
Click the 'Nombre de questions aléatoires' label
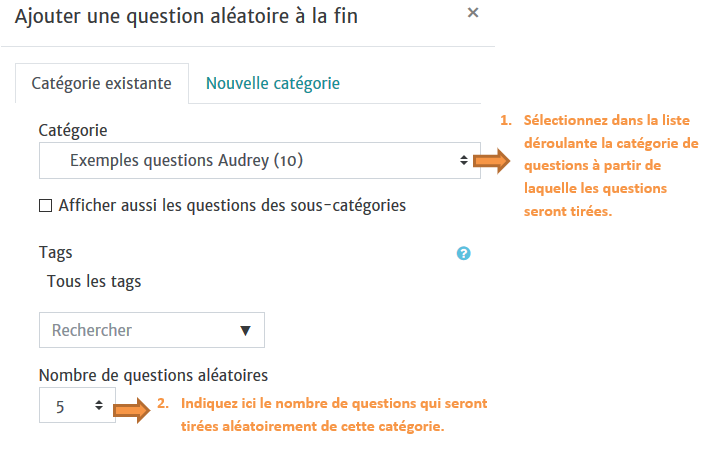(153, 375)
